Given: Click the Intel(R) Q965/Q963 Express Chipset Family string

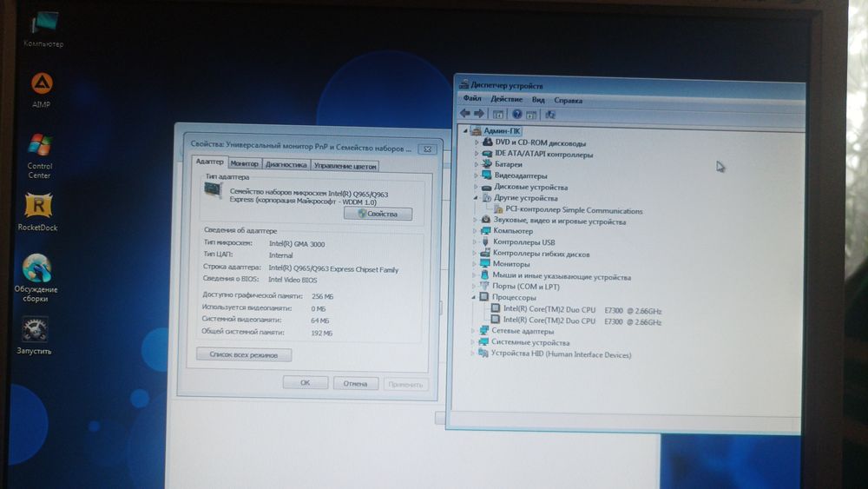Looking at the screenshot, I should tap(333, 268).
